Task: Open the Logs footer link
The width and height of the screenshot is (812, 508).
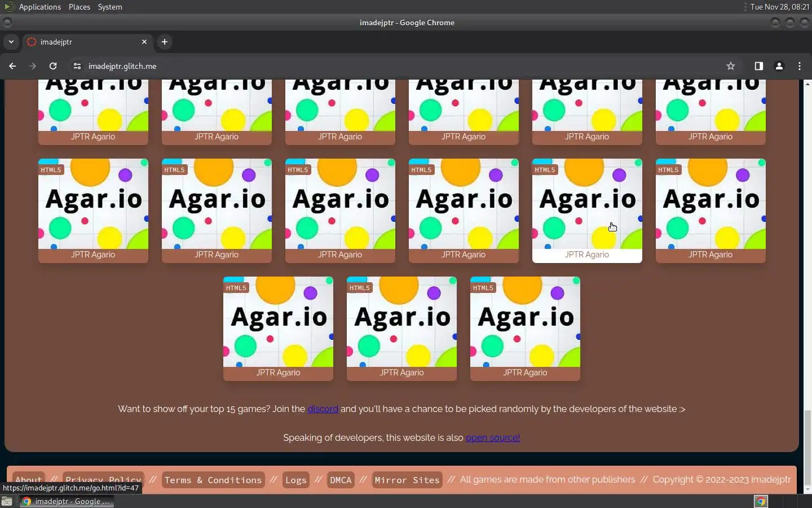Action: pos(296,480)
